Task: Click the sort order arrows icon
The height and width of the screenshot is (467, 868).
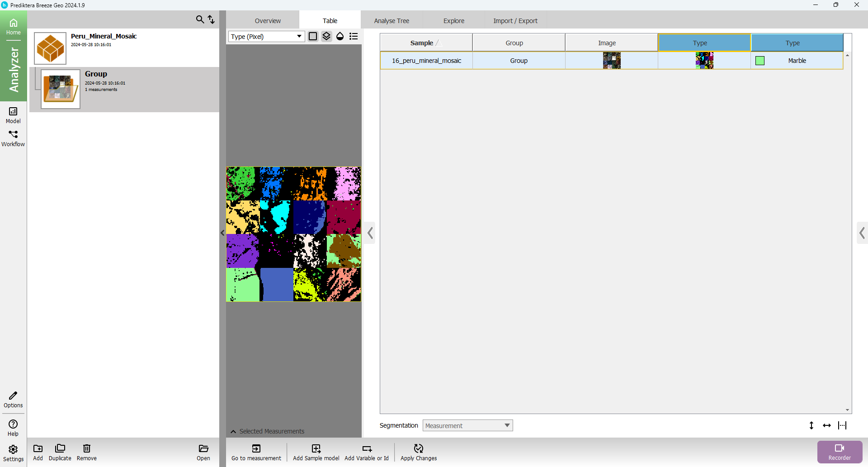Action: [x=211, y=19]
